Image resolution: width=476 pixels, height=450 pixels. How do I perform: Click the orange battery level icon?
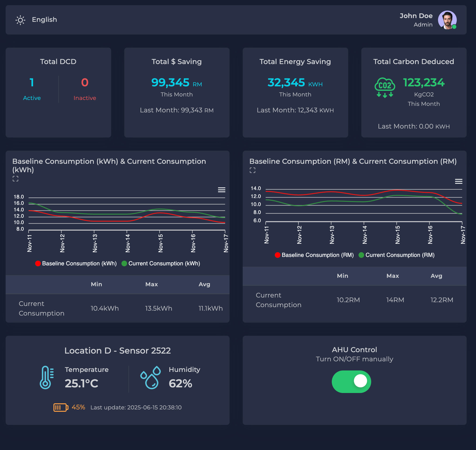pos(61,407)
